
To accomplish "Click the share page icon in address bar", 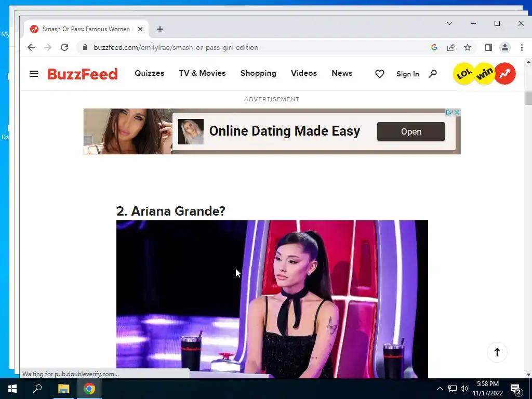I will pos(451,47).
